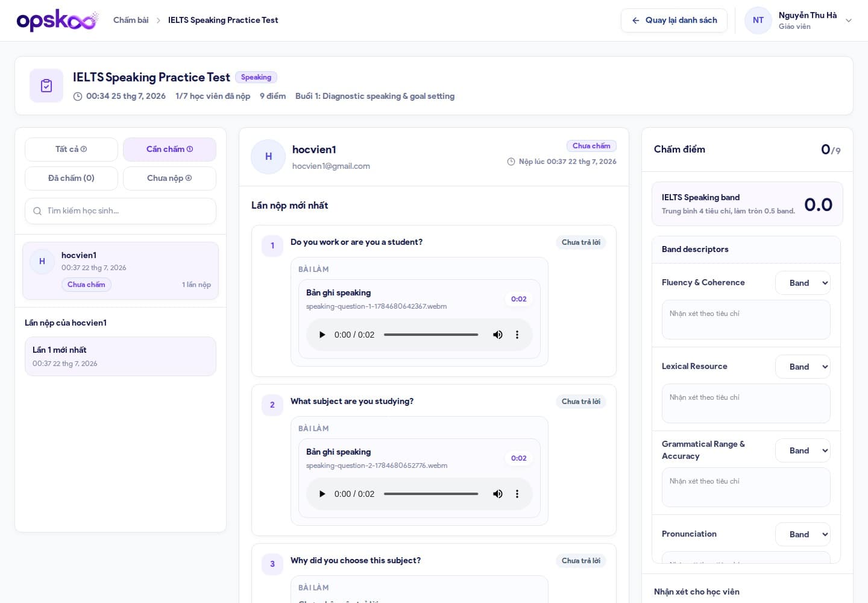Screen dimensions: 868x603
Task: Click the 1 lần nộp count text
Action: [x=197, y=285]
